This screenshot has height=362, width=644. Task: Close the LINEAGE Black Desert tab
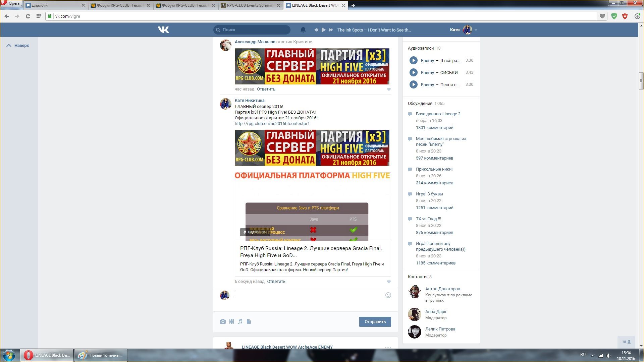(343, 5)
